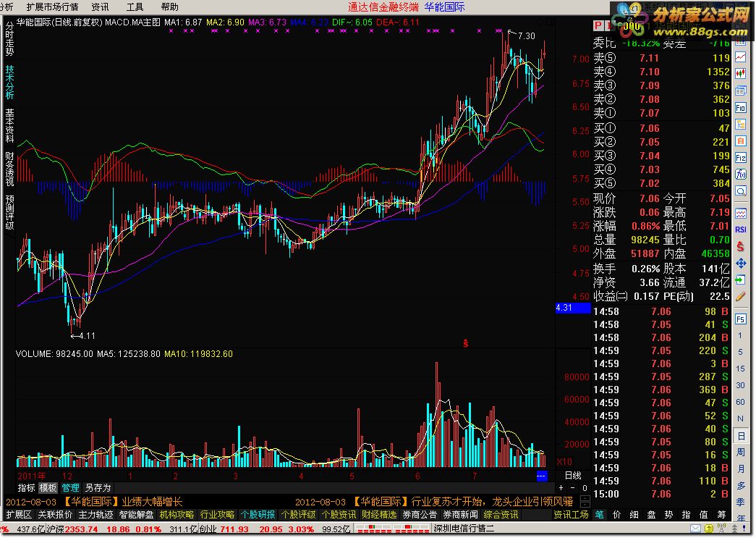Open news link 业绩大幅增长
Screen dimensions: 756x538
[152, 502]
